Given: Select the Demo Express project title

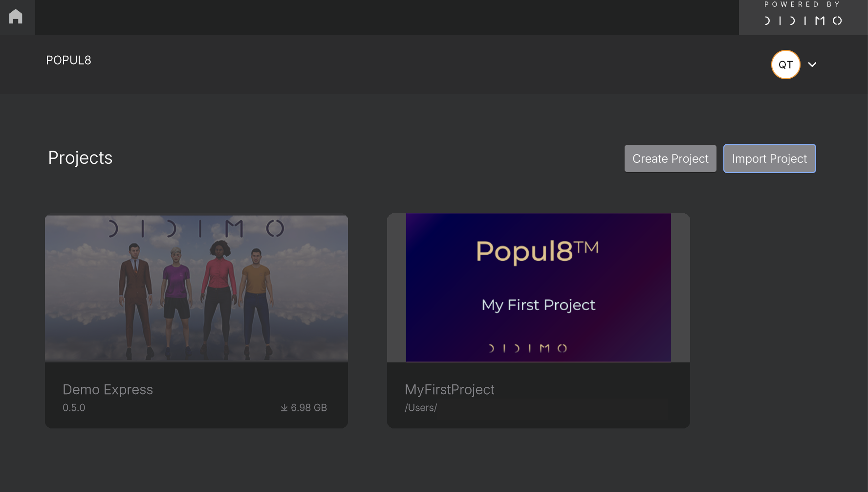Looking at the screenshot, I should point(108,389).
